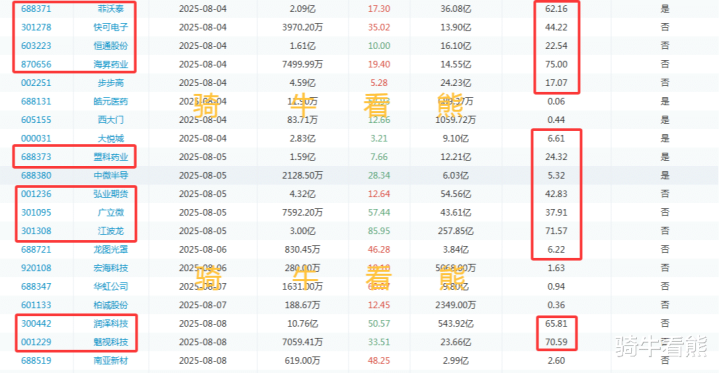Open stock code 920108
This screenshot has width=719, height=373.
click(36, 268)
